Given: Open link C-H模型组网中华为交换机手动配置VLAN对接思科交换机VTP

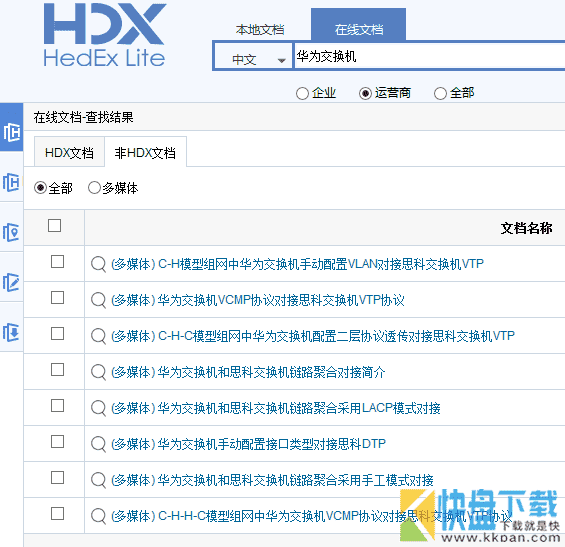Looking at the screenshot, I should click(297, 264).
